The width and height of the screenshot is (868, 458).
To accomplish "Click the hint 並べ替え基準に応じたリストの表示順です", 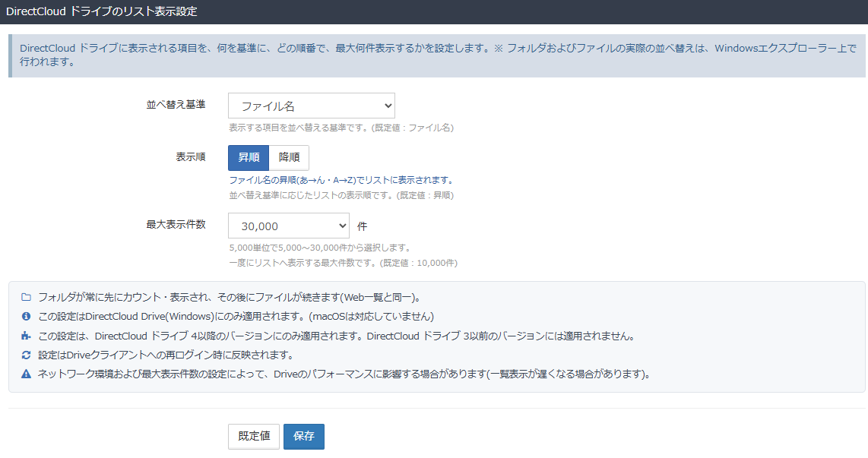I will 341,195.
